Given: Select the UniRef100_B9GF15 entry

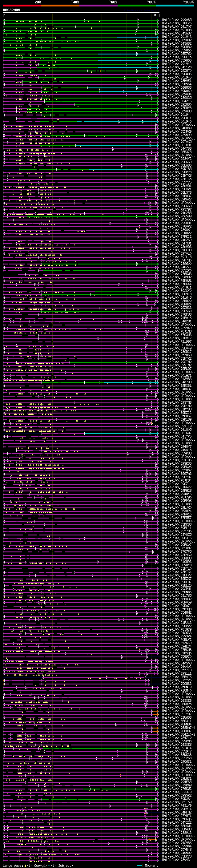Looking at the screenshot, I should click(176, 57).
